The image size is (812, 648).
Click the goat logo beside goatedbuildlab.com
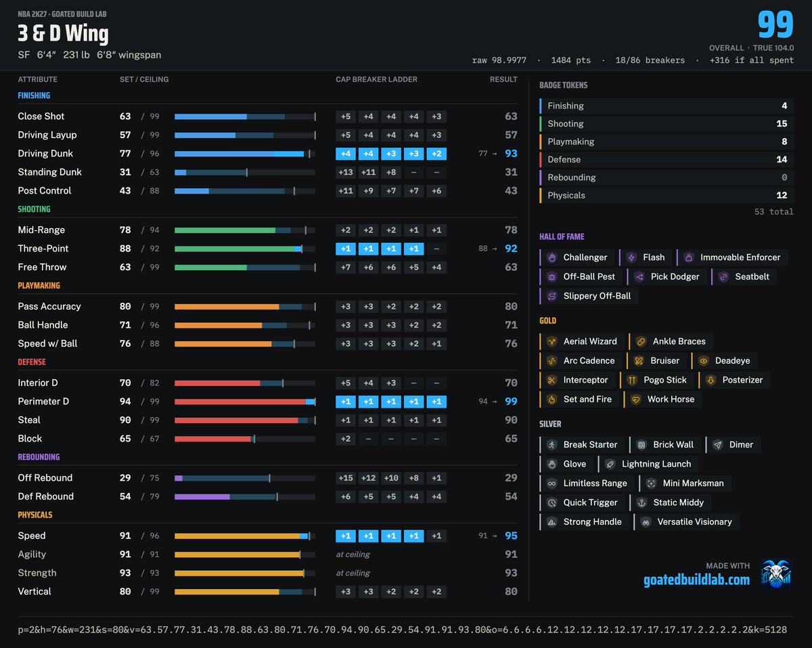click(775, 574)
